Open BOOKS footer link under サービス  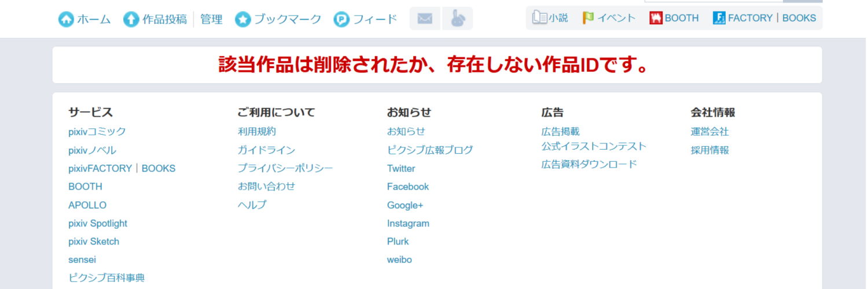(159, 169)
